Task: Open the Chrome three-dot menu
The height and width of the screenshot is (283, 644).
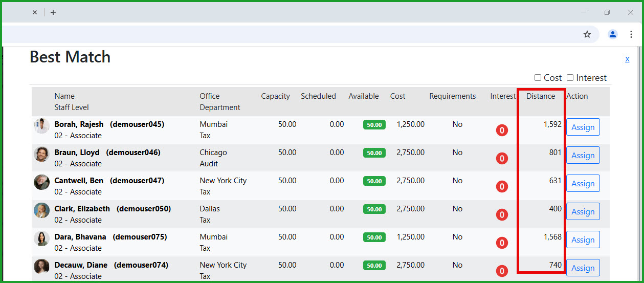Action: pos(631,34)
